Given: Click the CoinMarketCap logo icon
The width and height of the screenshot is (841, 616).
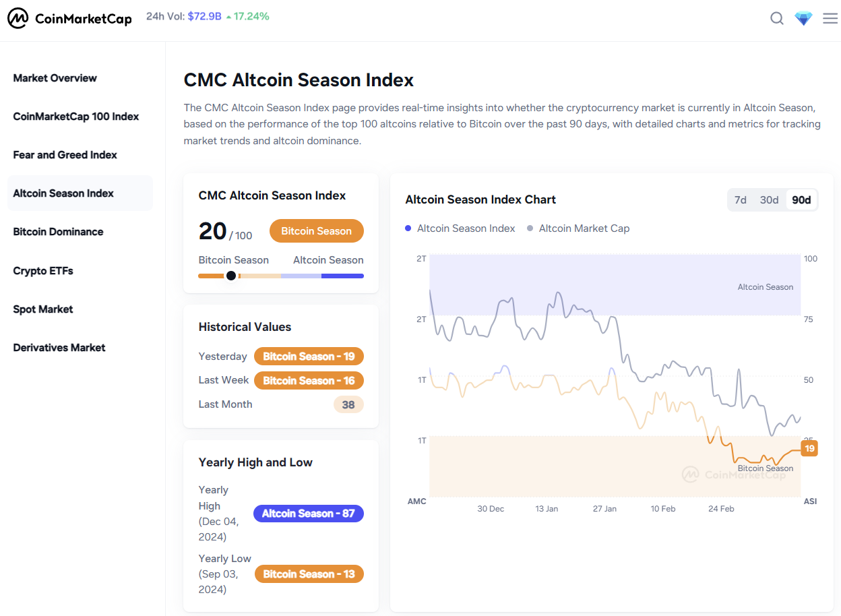Looking at the screenshot, I should [18, 19].
